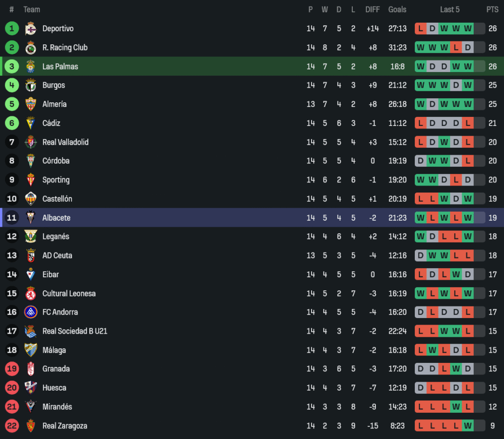Click Real Zaragoza's latest win badge
Image resolution: width=504 pixels, height=439 pixels.
point(468,426)
